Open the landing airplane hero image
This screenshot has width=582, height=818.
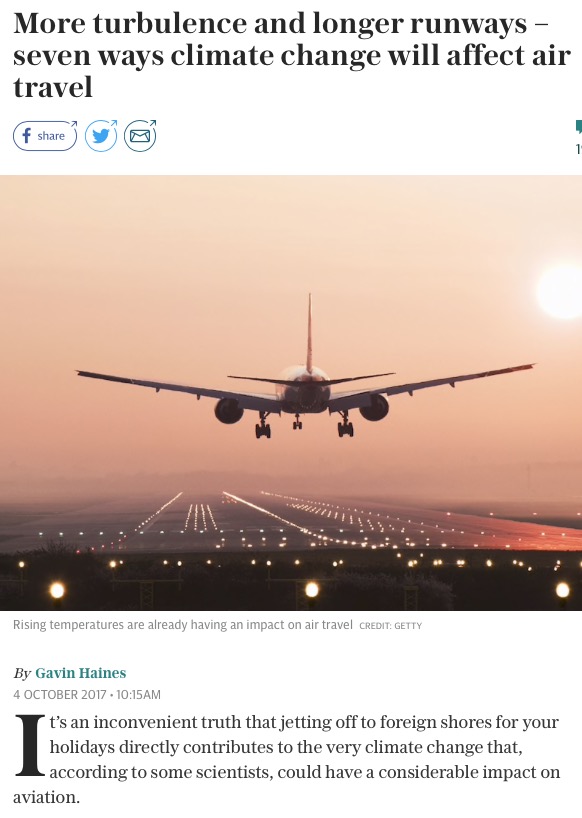point(291,393)
